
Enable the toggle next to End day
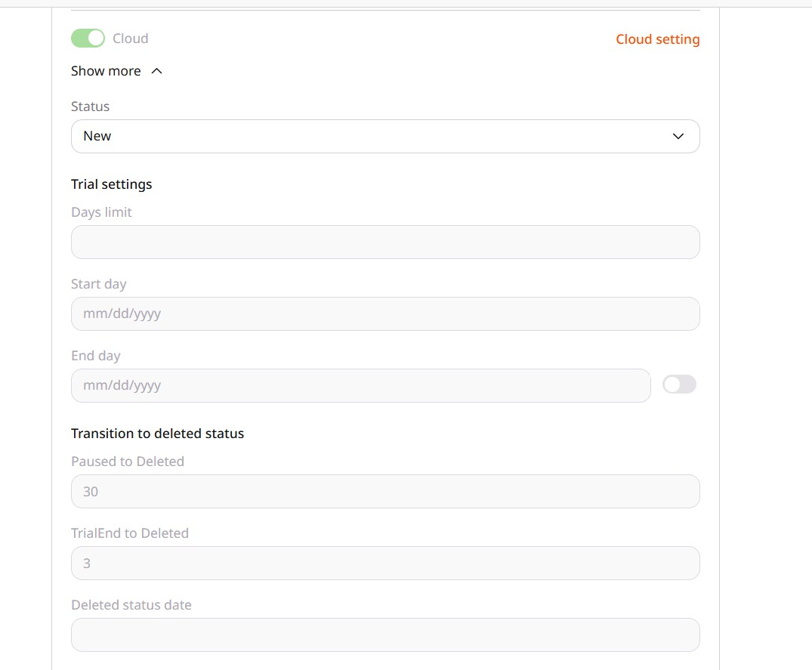679,384
